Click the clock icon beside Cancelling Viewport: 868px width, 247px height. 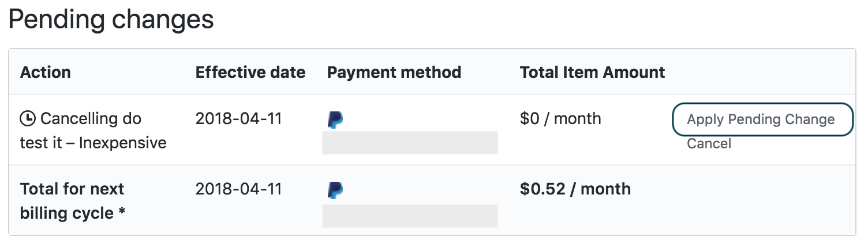pos(28,119)
